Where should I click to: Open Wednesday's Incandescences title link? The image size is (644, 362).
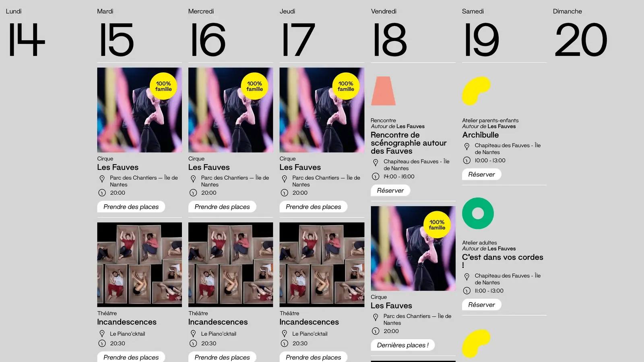coord(218,322)
